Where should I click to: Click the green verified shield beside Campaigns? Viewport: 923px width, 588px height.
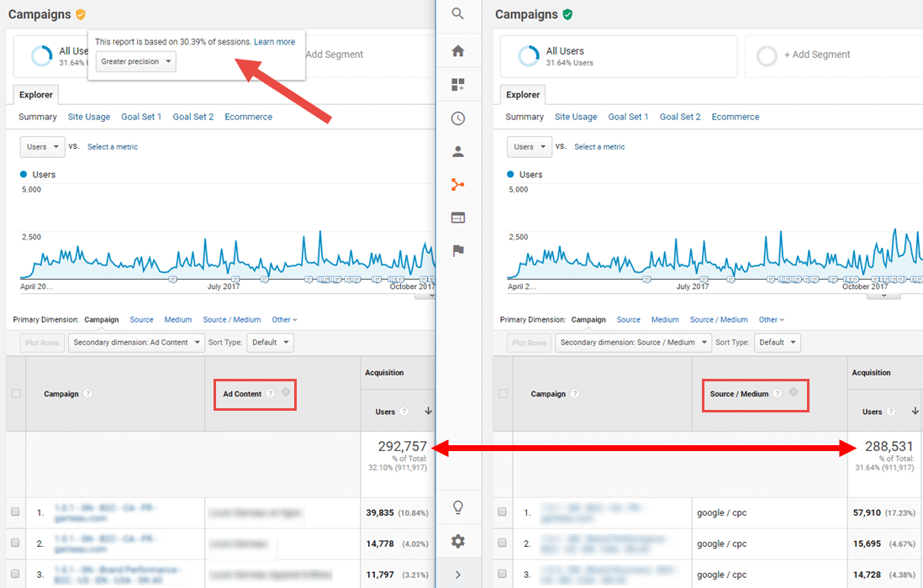pos(568,14)
